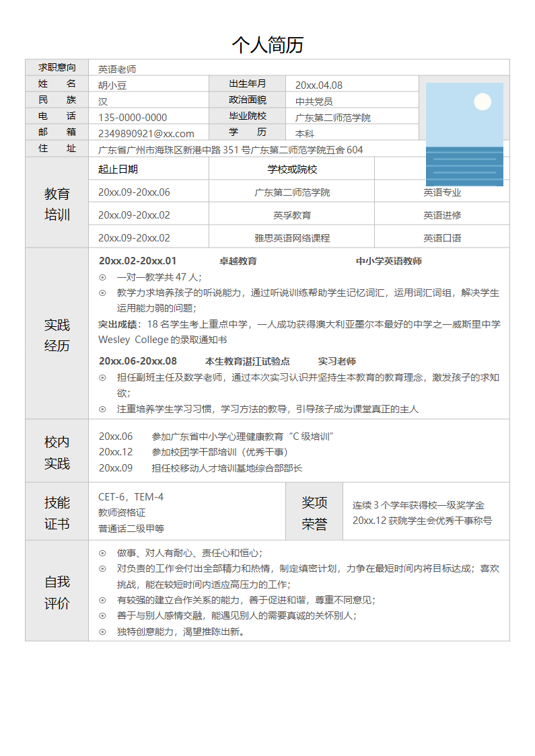535x756 pixels.
Task: Select the ethnicity value 汉
Action: coord(103,102)
